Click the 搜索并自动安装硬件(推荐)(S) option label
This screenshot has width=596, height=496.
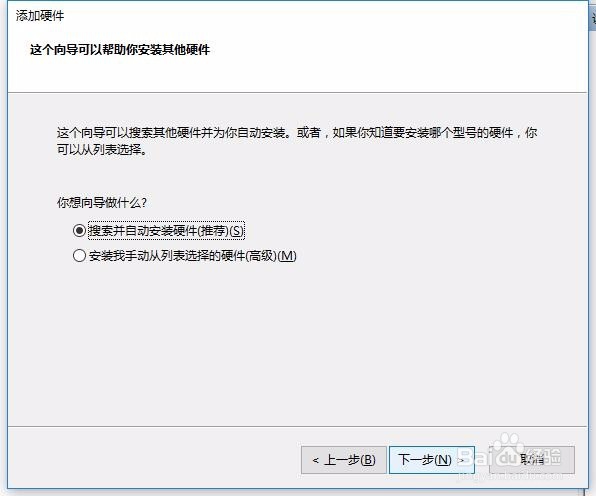pyautogui.click(x=166, y=230)
